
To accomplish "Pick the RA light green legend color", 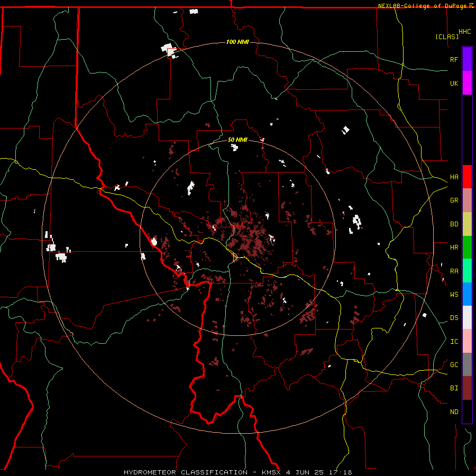I will tap(467, 271).
